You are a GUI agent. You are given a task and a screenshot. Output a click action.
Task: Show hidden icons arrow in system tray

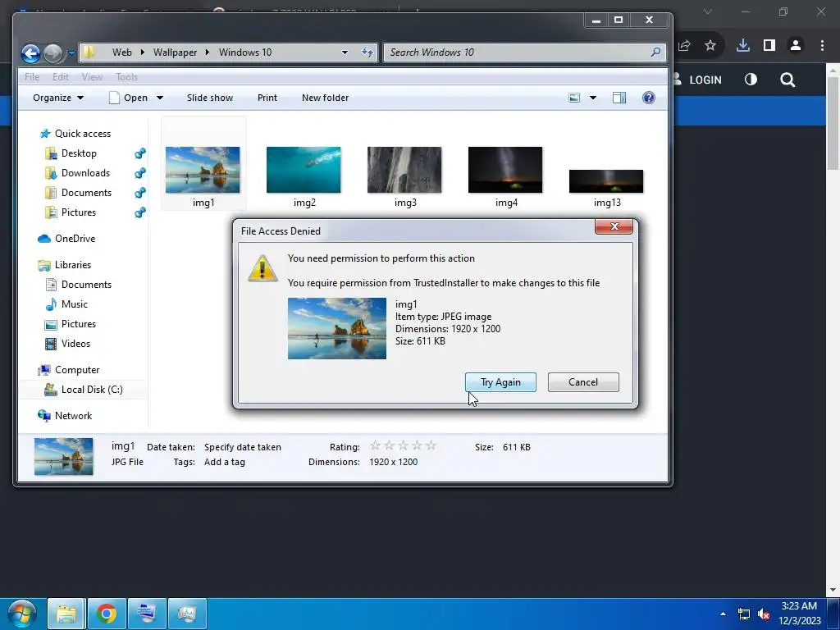point(723,614)
